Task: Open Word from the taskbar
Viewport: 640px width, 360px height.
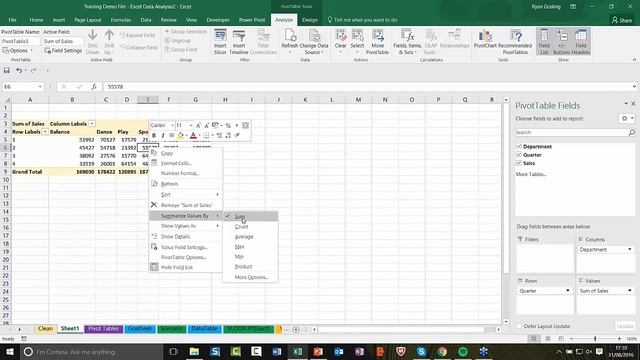Action: [277, 351]
